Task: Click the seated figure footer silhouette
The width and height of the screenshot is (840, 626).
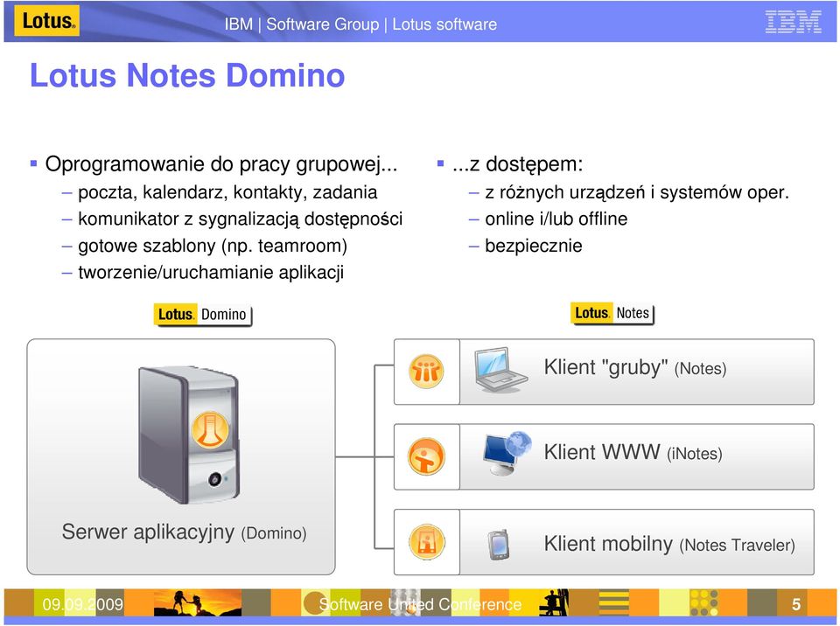Action: click(553, 603)
